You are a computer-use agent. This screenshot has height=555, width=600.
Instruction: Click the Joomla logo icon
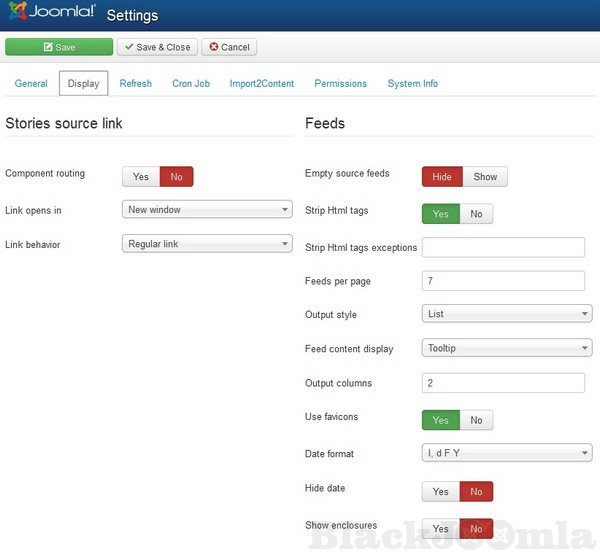(x=16, y=15)
